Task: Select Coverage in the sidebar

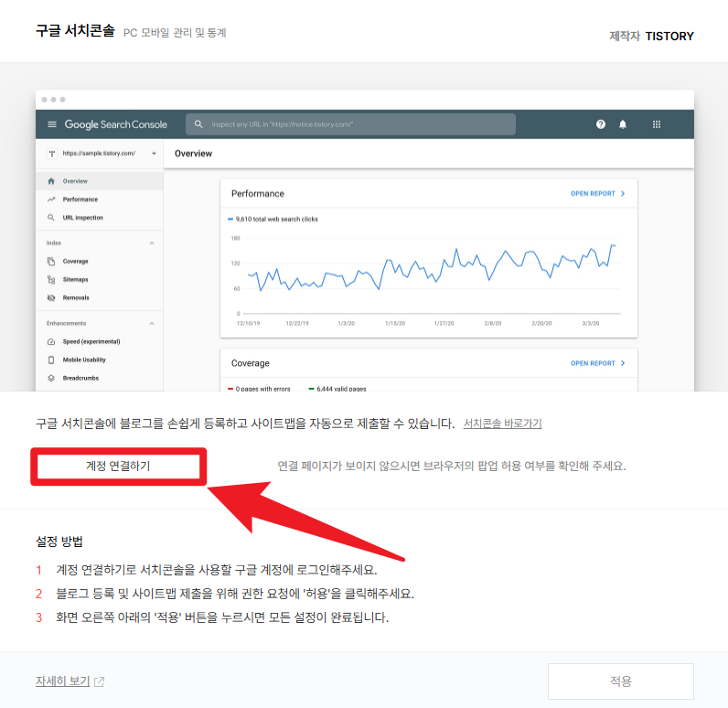Action: [100, 262]
